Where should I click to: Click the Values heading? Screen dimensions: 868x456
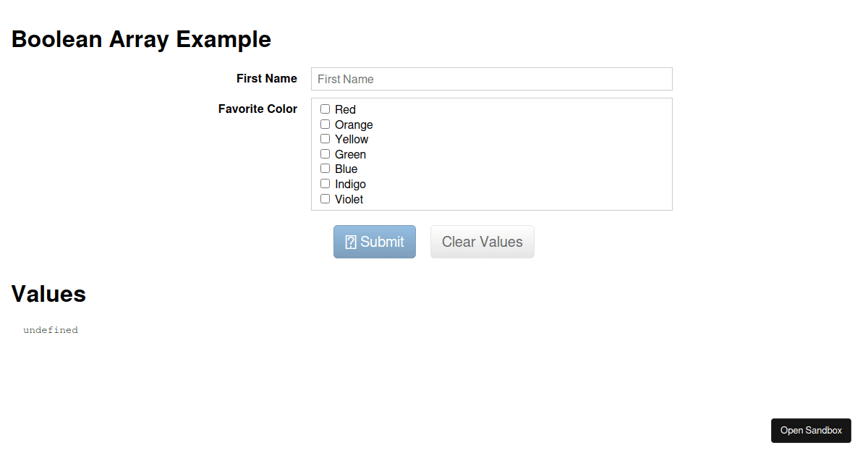[48, 294]
